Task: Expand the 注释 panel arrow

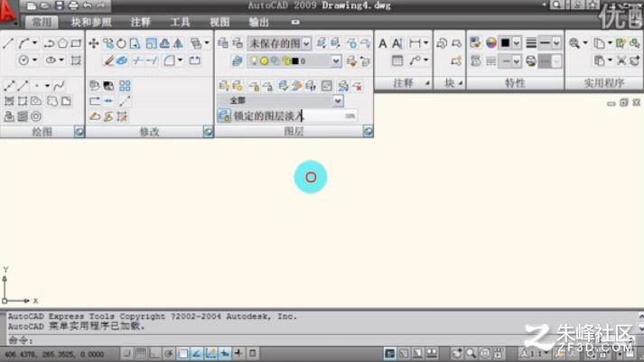Action: pyautogui.click(x=427, y=83)
